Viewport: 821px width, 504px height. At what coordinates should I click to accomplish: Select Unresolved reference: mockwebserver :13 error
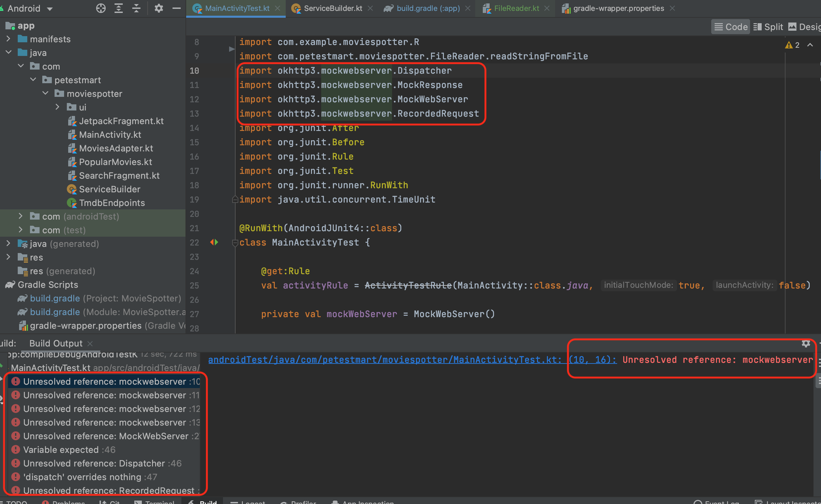click(x=104, y=422)
